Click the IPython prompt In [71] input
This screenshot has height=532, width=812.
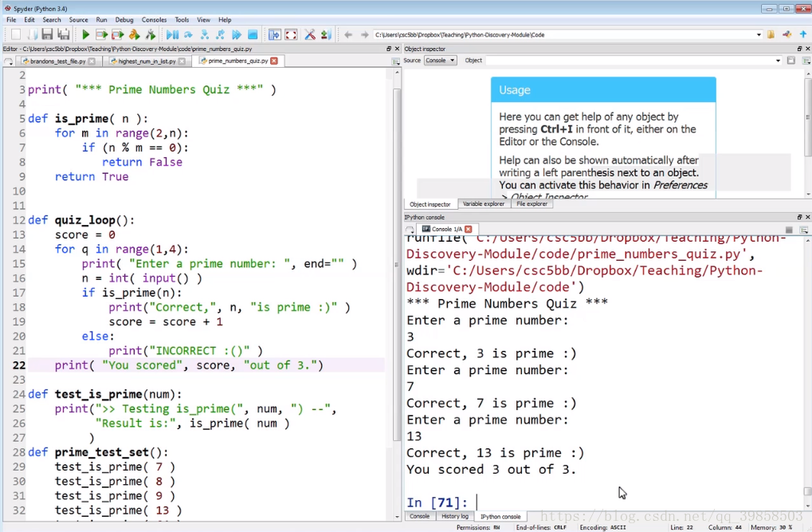point(606,502)
